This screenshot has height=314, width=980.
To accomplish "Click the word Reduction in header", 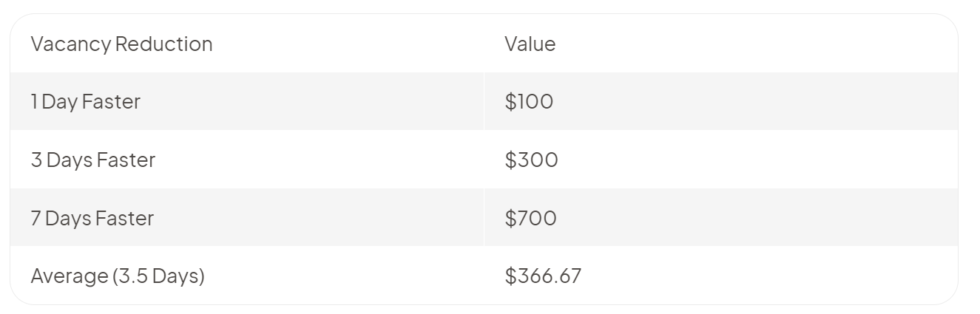I will click(x=164, y=44).
